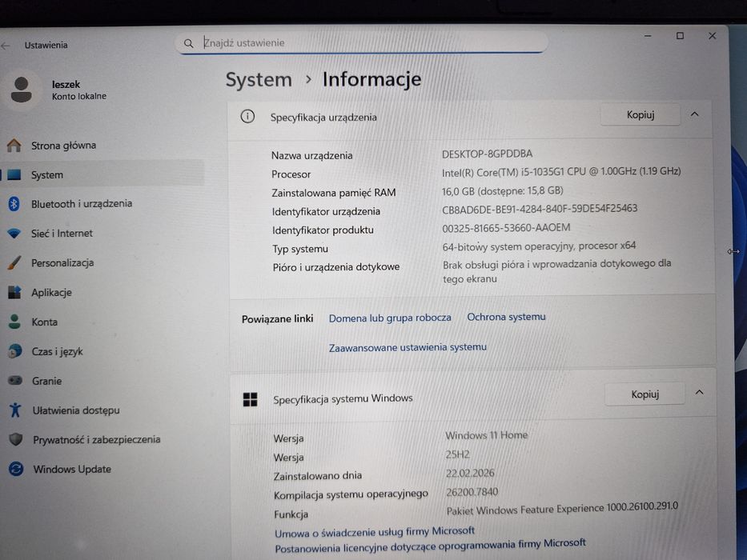Collapse the Specyfikacja systemu Windows chevron
This screenshot has height=560, width=747.
coord(699,392)
